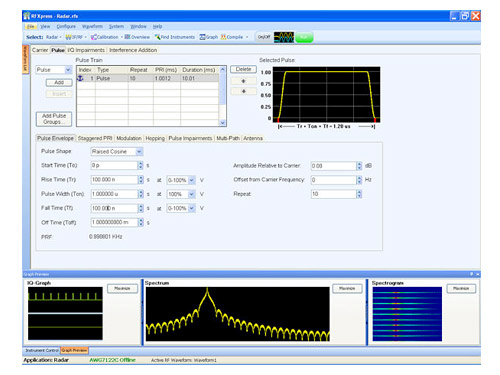This screenshot has height=375, width=500.
Task: Open the Calibration toolbar icon
Action: pyautogui.click(x=105, y=37)
